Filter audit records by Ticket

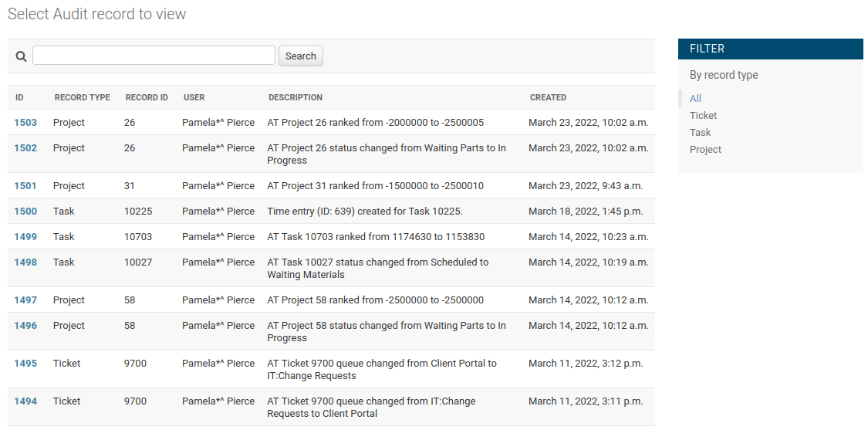[703, 115]
